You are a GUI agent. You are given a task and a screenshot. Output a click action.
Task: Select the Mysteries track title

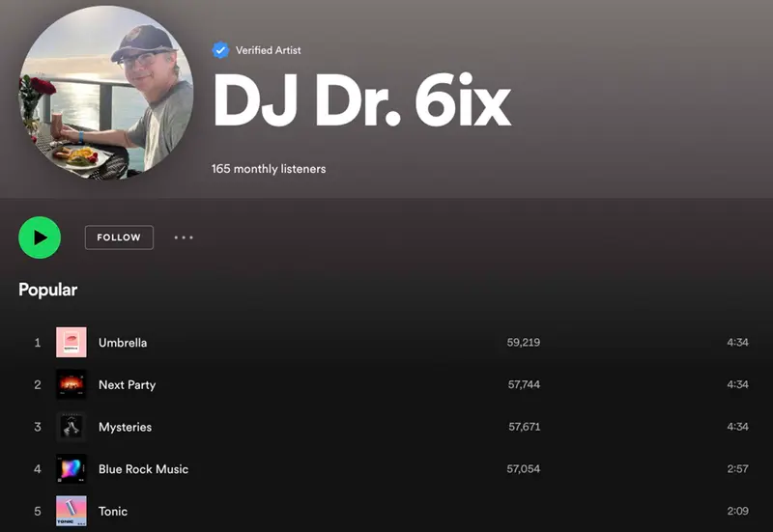[126, 427]
